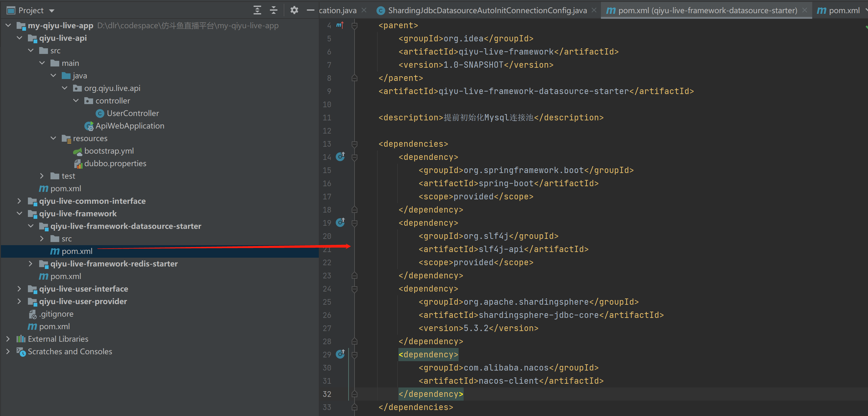Select the org.qiyu.live.api package

[x=112, y=88]
